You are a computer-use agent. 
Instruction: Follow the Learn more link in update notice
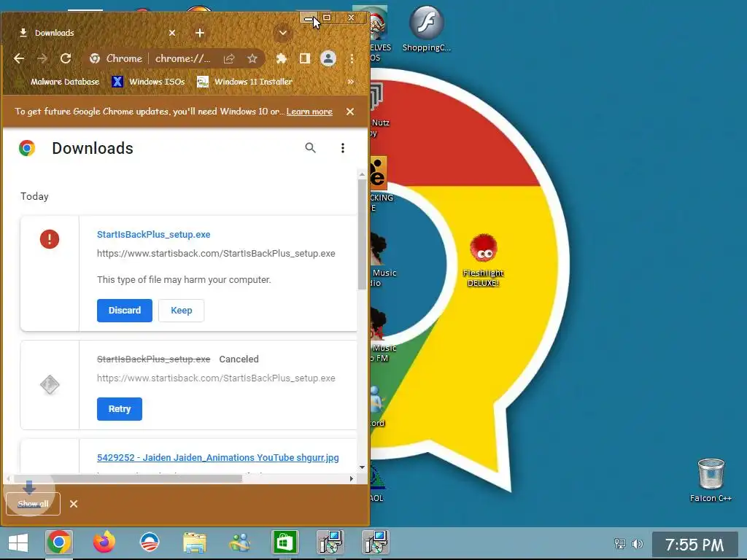point(309,112)
